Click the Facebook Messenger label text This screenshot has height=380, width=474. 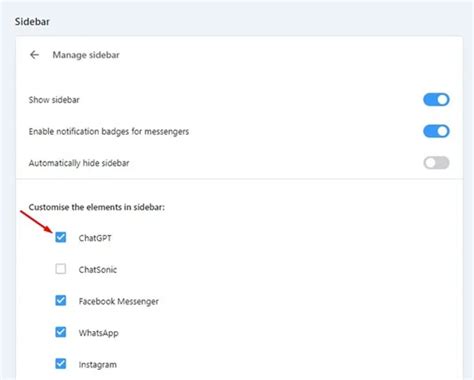pyautogui.click(x=119, y=301)
